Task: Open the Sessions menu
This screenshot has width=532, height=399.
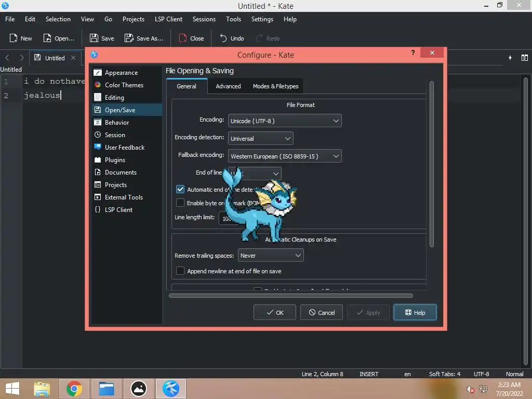Action: tap(204, 19)
